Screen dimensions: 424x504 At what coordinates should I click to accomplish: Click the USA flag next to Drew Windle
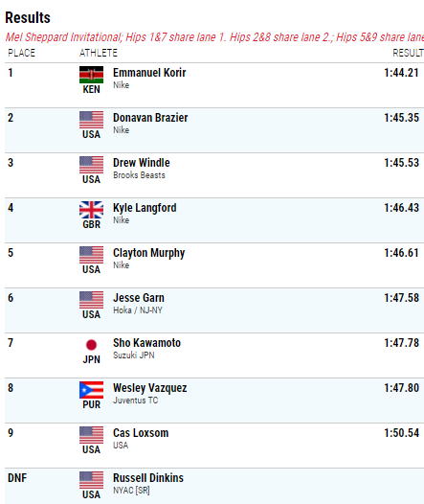[92, 165]
